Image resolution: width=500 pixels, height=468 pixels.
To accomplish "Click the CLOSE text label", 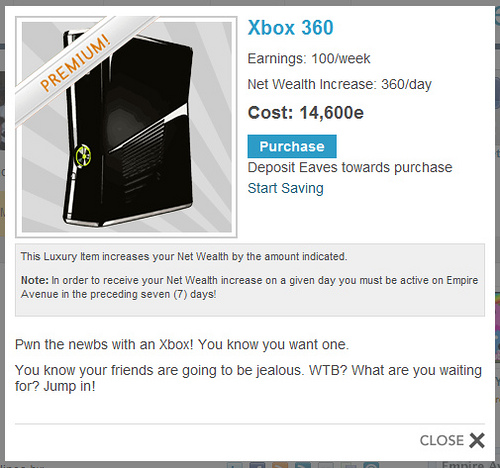I will tap(442, 440).
